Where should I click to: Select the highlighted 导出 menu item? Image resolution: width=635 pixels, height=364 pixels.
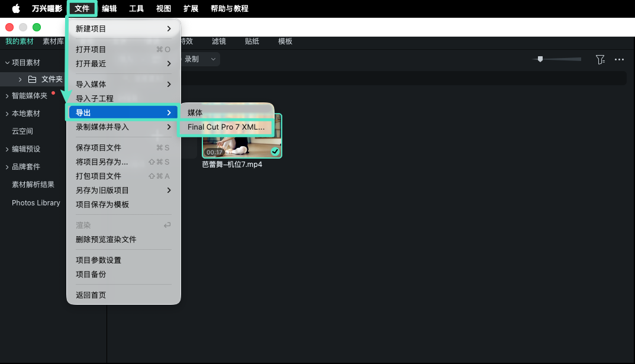click(124, 112)
